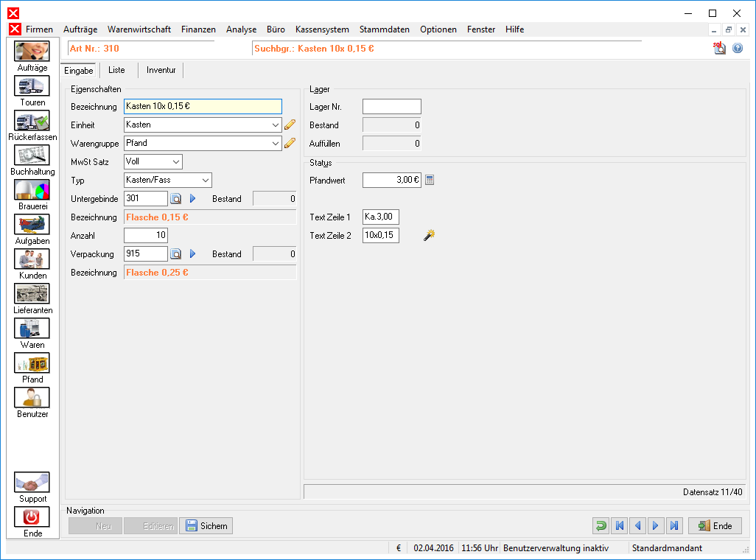Open the Büro menu
This screenshot has height=560, width=756.
point(276,29)
